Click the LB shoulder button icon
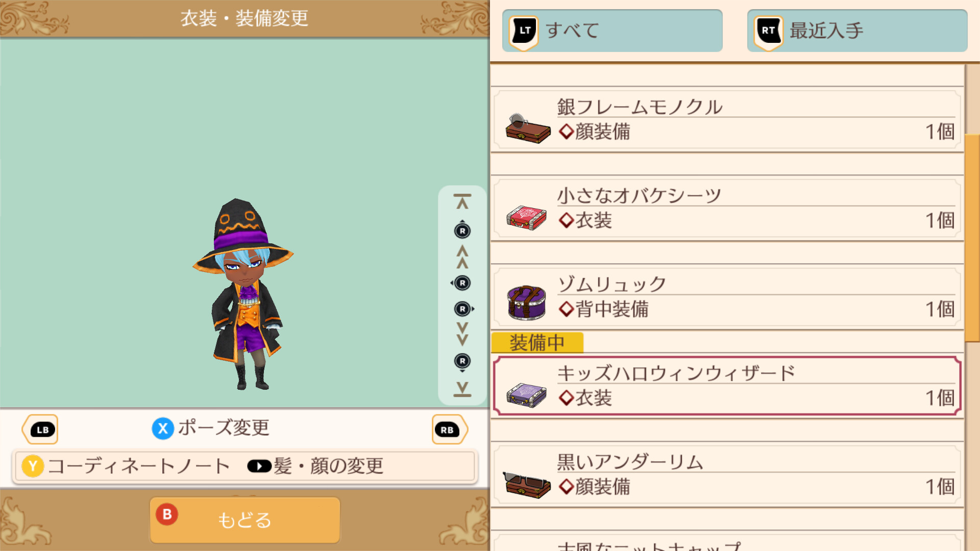This screenshot has width=980, height=551. [x=40, y=430]
